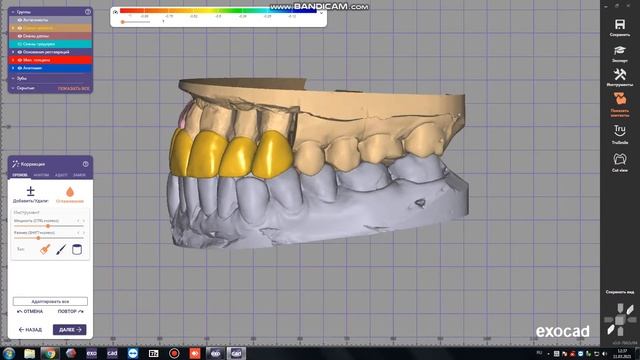Viewport: 640px width, 360px height.
Task: Collapse the Groups panel header
Action: click(13, 12)
